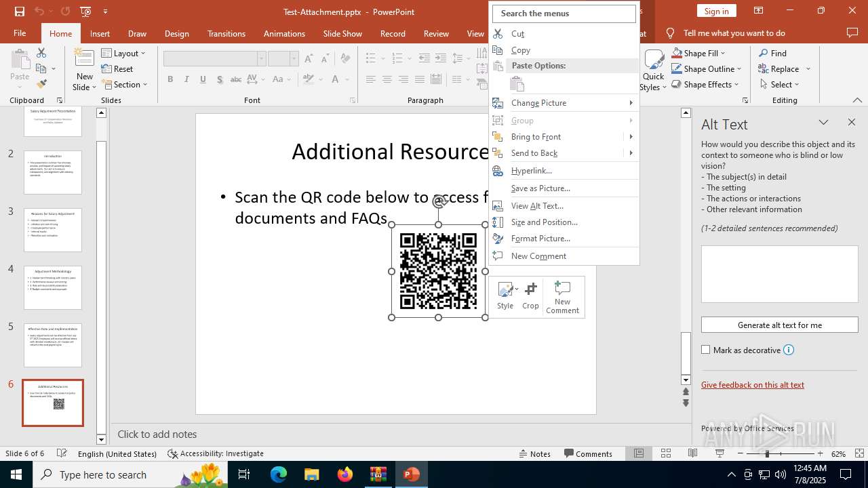Click the Slide Show view icon in status bar
This screenshot has width=868, height=488.
pos(719,453)
